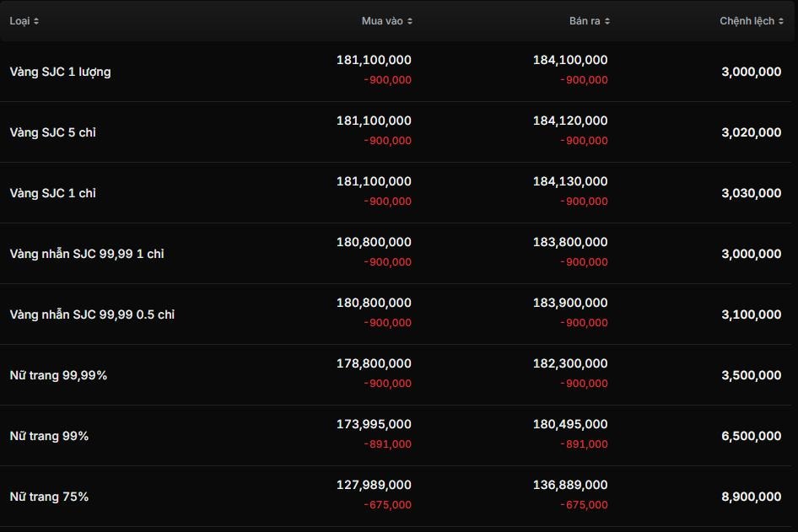
Task: Select the Vàng SJC 1 chỉ row
Action: (x=52, y=193)
